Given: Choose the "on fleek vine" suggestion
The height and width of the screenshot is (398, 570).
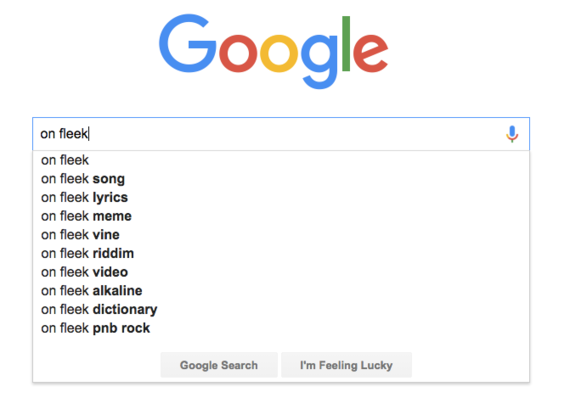Looking at the screenshot, I should click(x=281, y=235).
